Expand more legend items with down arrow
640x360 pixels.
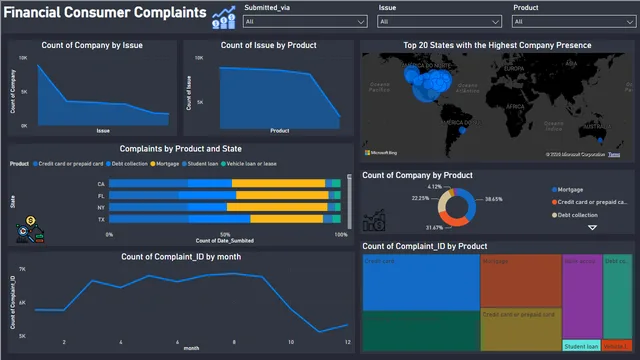coord(592,227)
